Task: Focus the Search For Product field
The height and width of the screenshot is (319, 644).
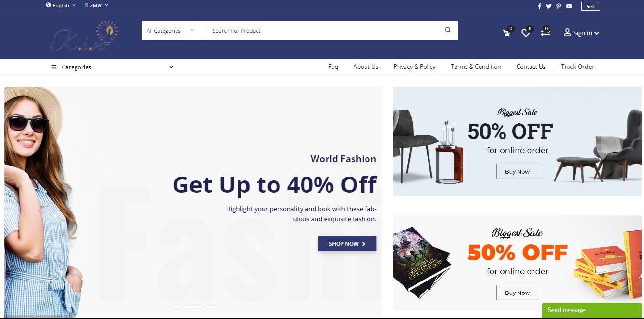Action: (323, 31)
